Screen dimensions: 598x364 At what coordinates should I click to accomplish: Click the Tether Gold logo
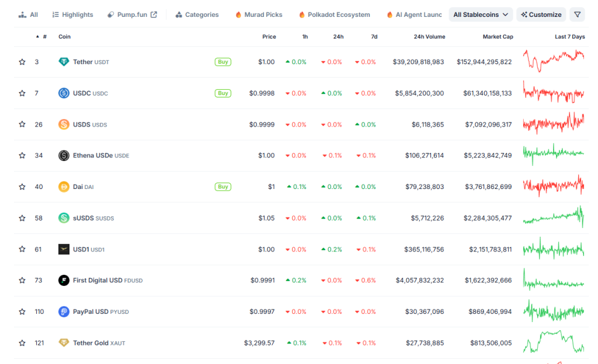(64, 342)
